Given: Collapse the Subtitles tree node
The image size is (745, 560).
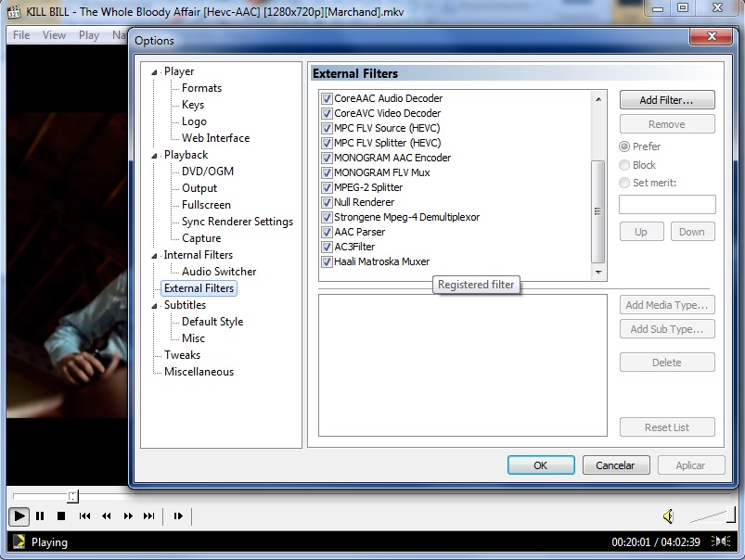Looking at the screenshot, I should click(154, 306).
